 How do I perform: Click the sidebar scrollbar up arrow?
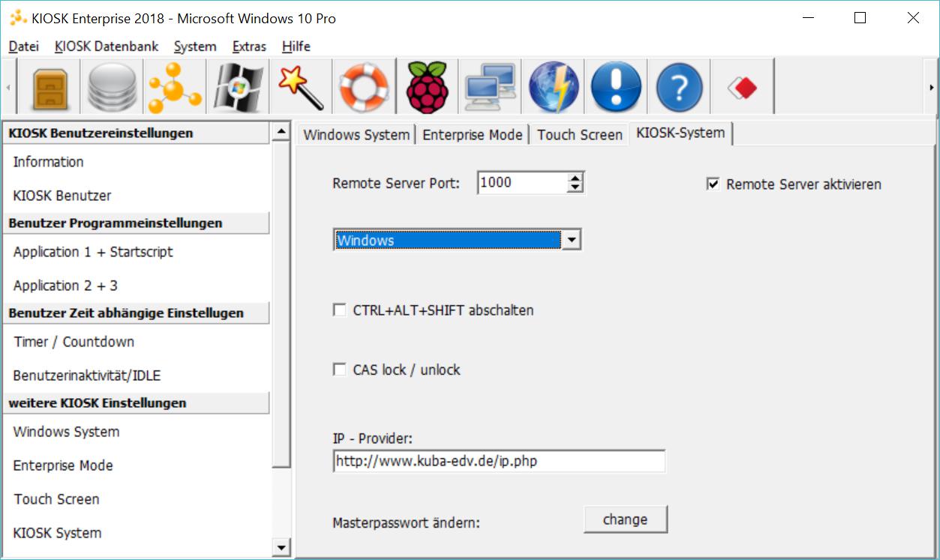click(281, 132)
